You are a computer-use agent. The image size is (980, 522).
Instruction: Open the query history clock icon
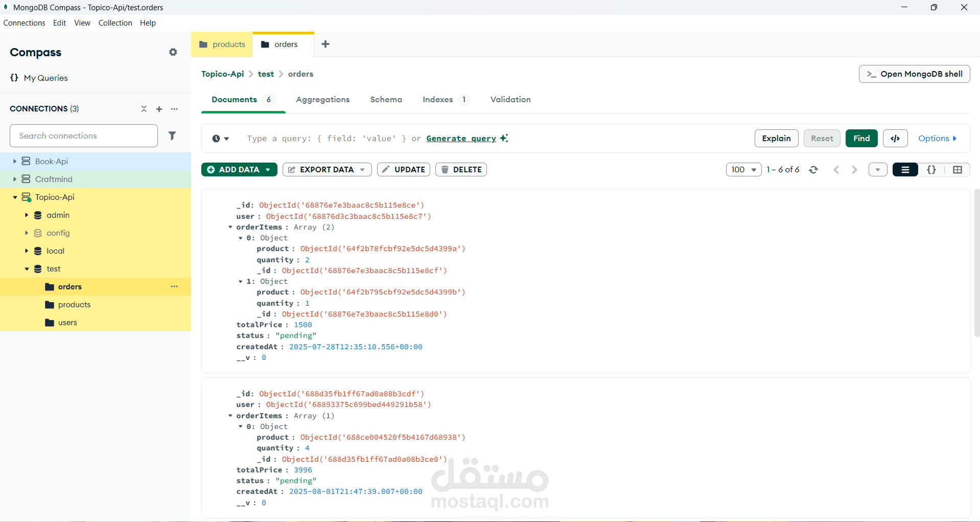220,139
